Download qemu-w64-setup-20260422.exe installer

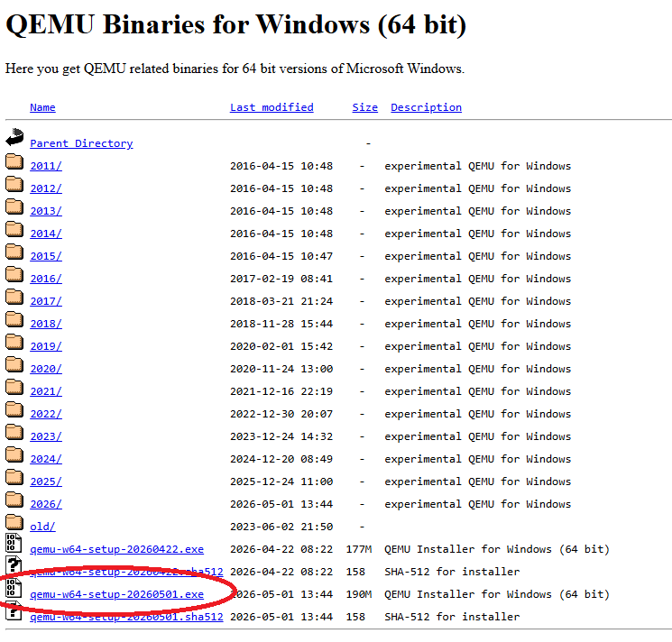click(x=117, y=549)
